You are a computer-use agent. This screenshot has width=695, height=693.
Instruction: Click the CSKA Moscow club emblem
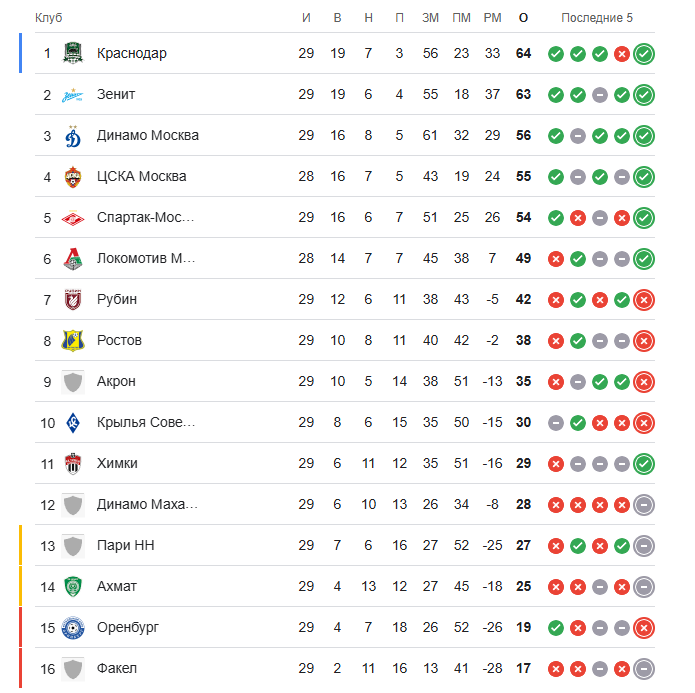click(x=73, y=176)
